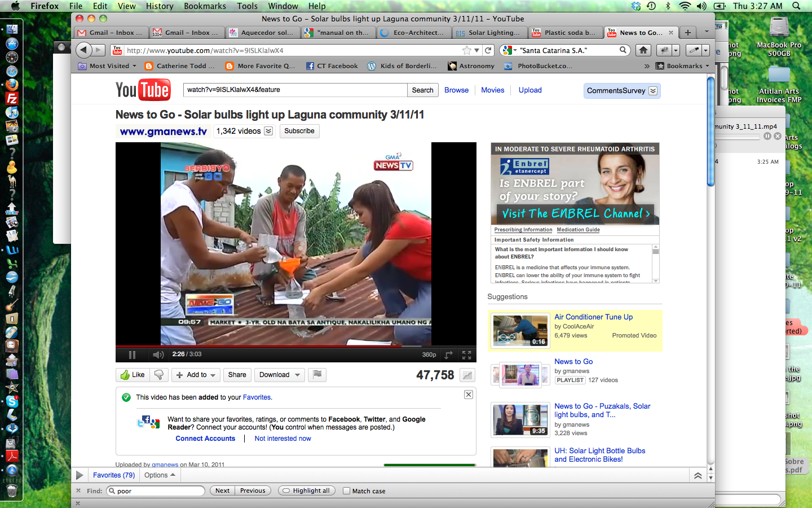
Task: Open Spotlight search in the menu bar
Action: pyautogui.click(x=796, y=6)
